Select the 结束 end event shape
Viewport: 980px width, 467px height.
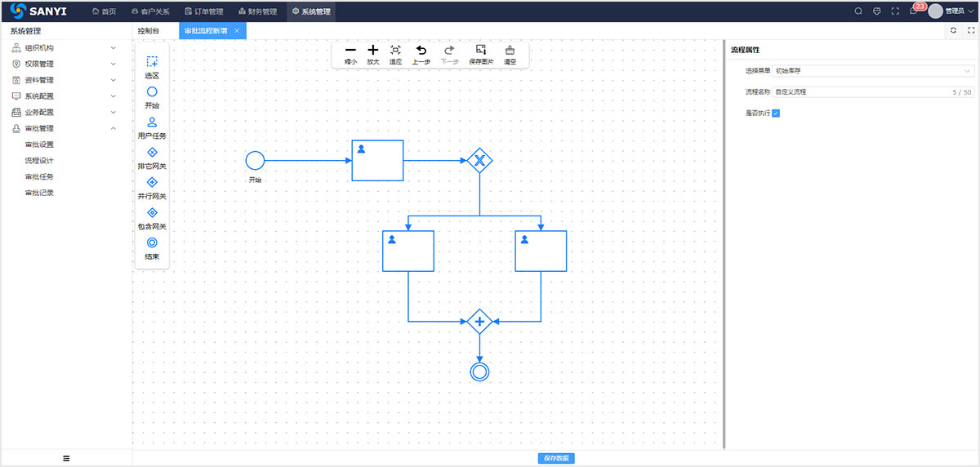point(152,247)
